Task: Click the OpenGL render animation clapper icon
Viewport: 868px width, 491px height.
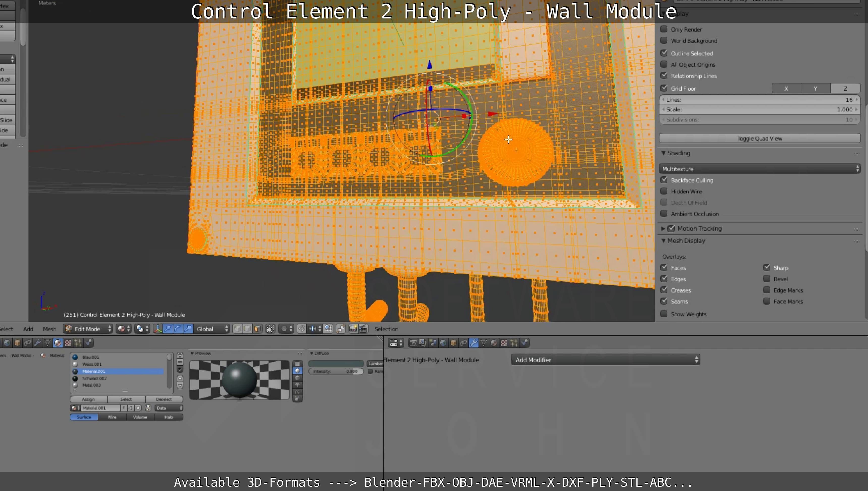Action: 363,329
